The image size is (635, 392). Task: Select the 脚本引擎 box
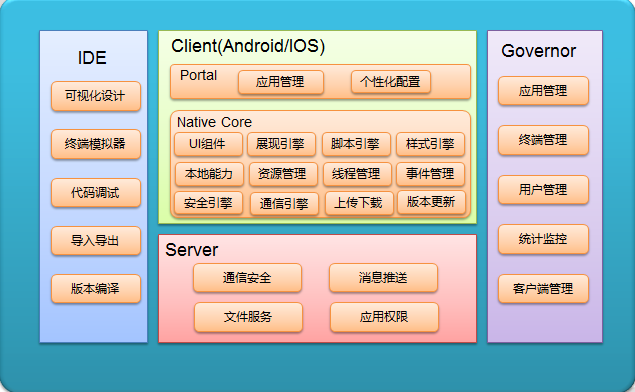pos(356,144)
